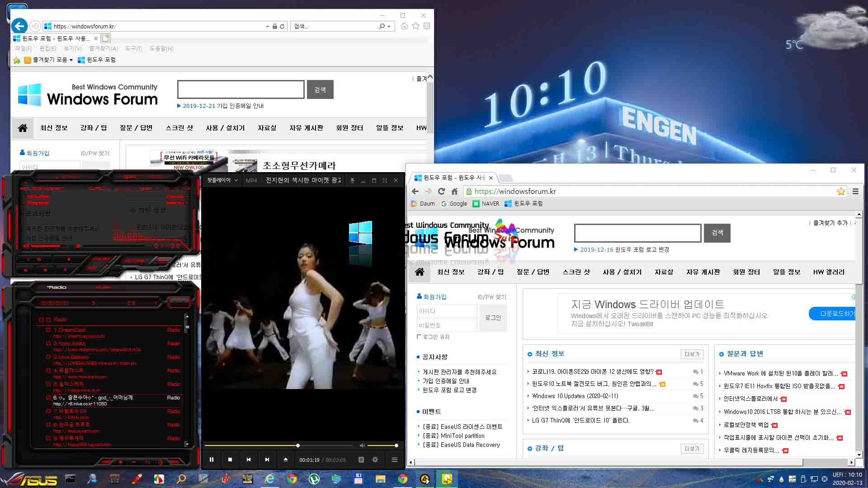Image resolution: width=868 pixels, height=488 pixels.
Task: Click the eject/open file icon in PotPlayer
Action: pyautogui.click(x=286, y=460)
